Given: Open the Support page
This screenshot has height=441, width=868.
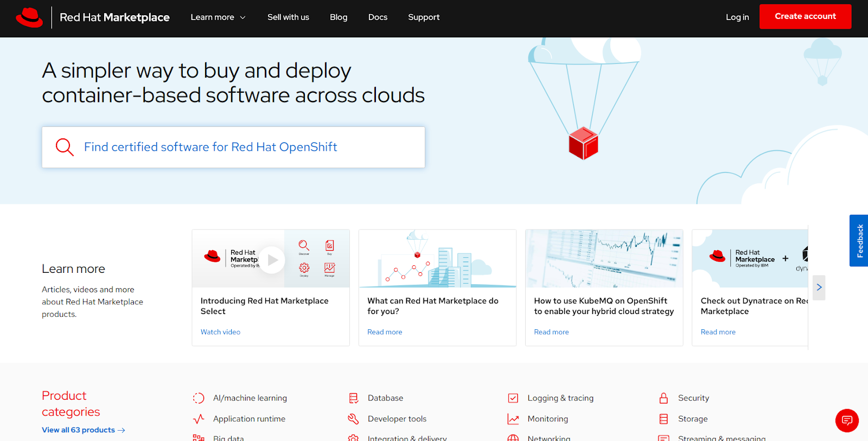Looking at the screenshot, I should [424, 17].
